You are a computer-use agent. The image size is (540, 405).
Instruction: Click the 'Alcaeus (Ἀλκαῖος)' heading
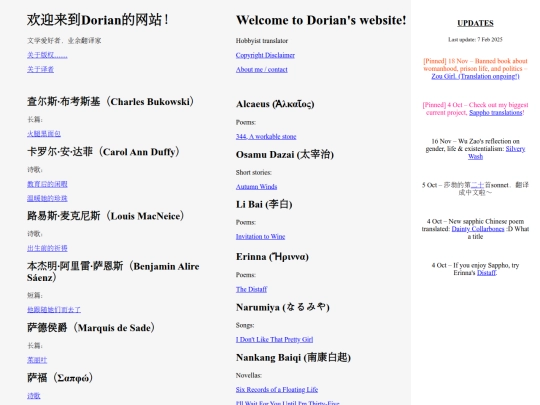(275, 104)
